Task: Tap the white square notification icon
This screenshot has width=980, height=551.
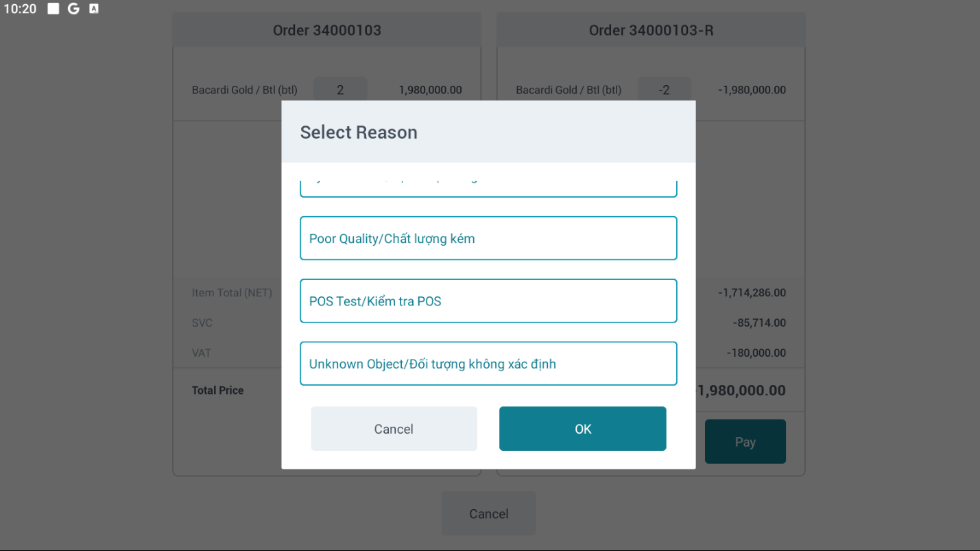Action: coord(53,9)
